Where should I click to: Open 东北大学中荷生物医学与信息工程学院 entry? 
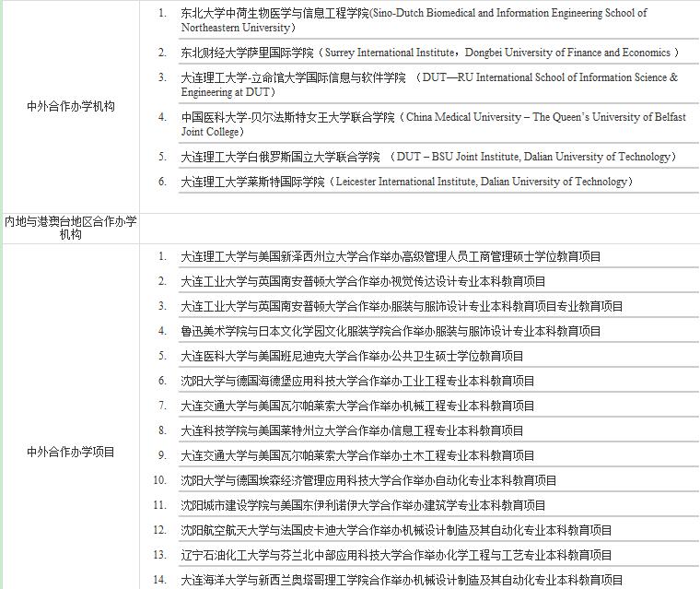[414, 20]
